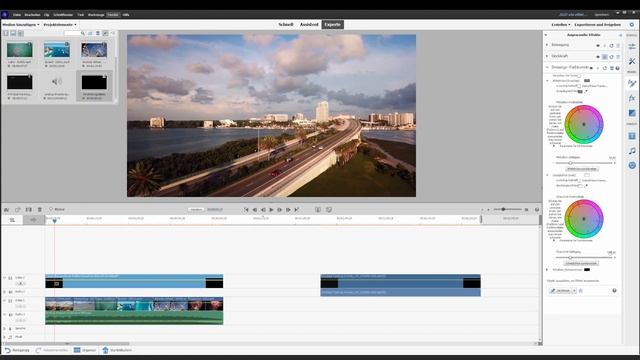Toggle the lower tonal range preview checkbox
640x360 pixels.
pyautogui.click(x=579, y=180)
